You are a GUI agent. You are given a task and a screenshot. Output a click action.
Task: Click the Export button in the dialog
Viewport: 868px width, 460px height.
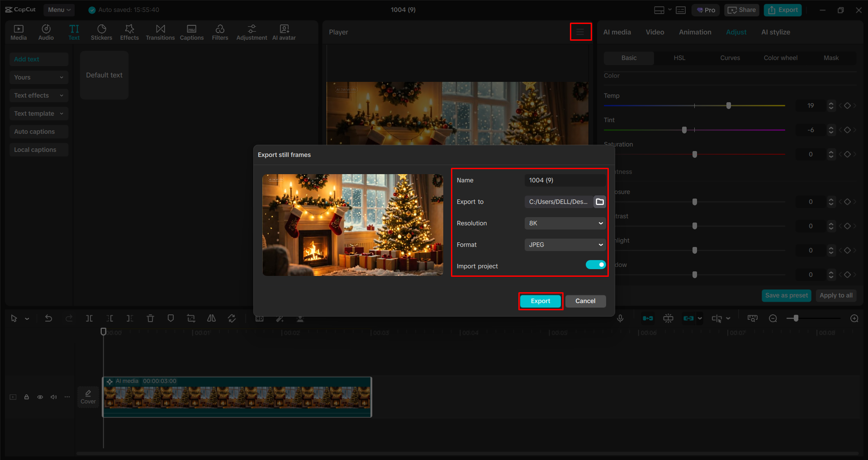(x=540, y=301)
